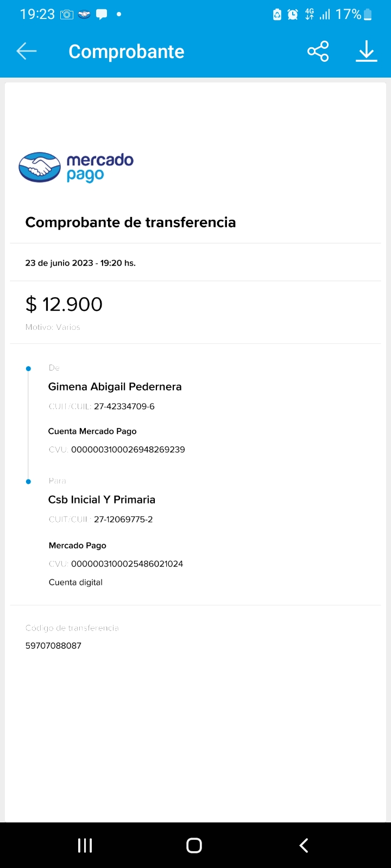
Task: Tap the alarm icon in status bar
Action: (293, 15)
